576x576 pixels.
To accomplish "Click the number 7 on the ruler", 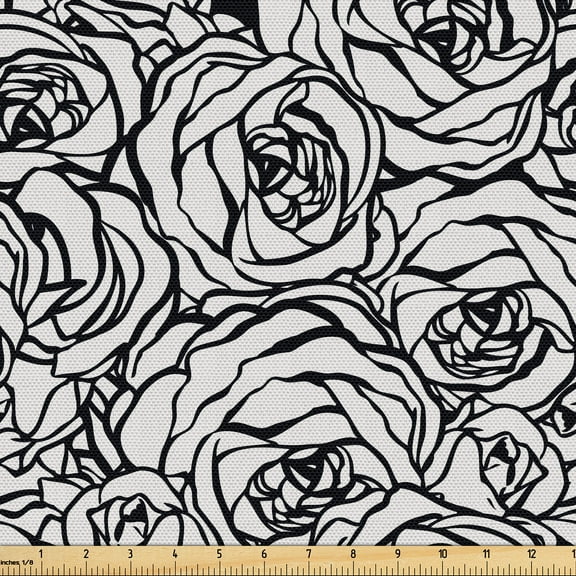I will 309,554.
